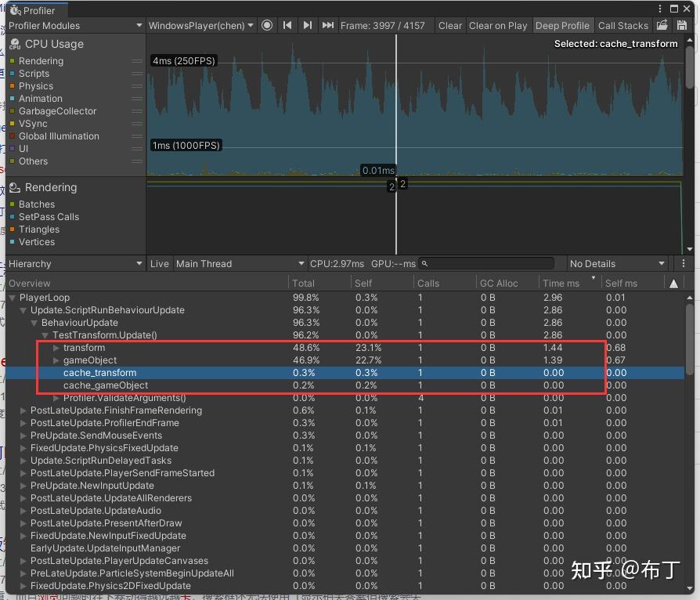Toggle Rendering category color in CPU chart

coord(13,61)
